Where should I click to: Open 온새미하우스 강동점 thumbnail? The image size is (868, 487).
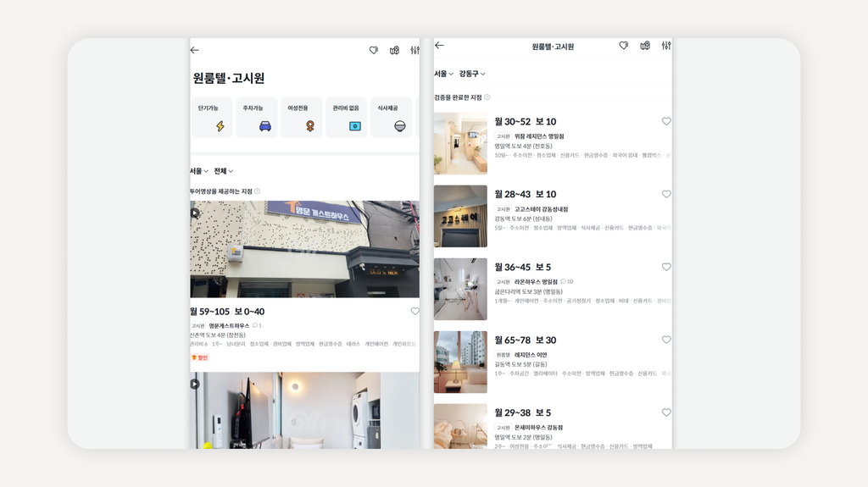460,426
